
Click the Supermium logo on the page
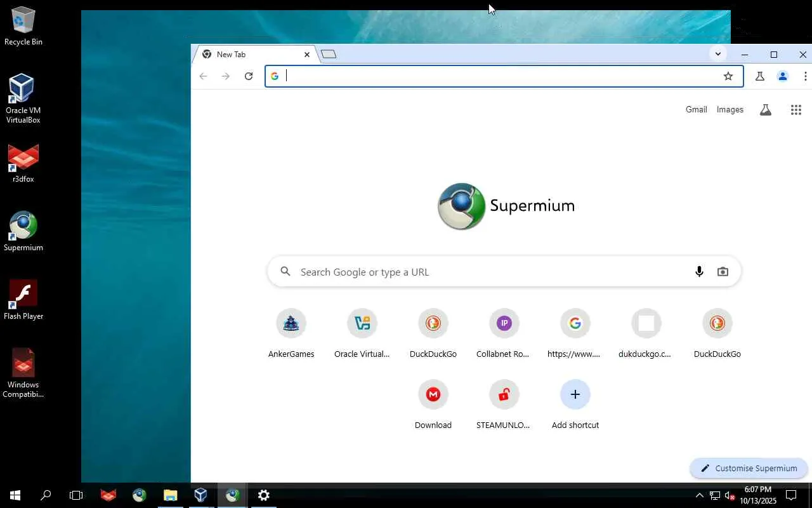click(506, 206)
